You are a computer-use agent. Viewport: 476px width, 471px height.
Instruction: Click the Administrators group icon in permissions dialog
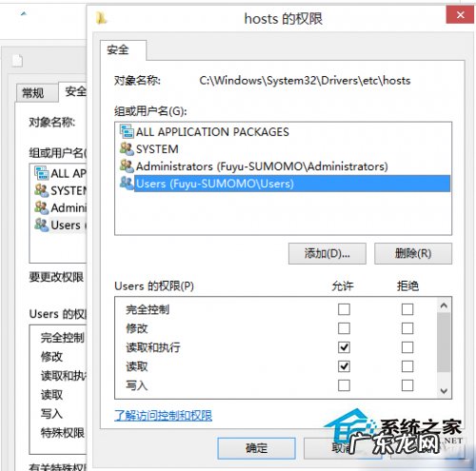127,166
